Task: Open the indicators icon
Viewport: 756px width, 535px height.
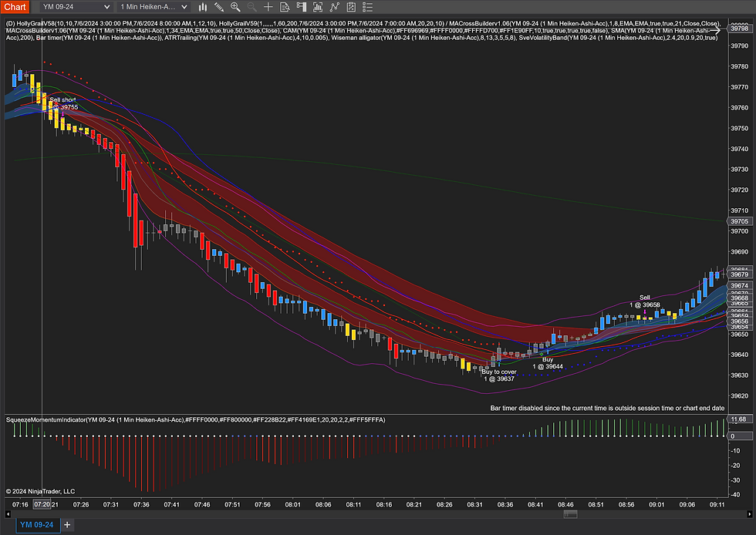Action: click(334, 7)
